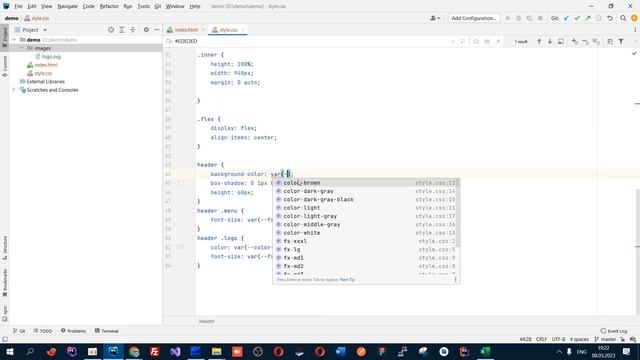Open the Event Log
Viewport: 640px width, 360px height.
tap(614, 331)
